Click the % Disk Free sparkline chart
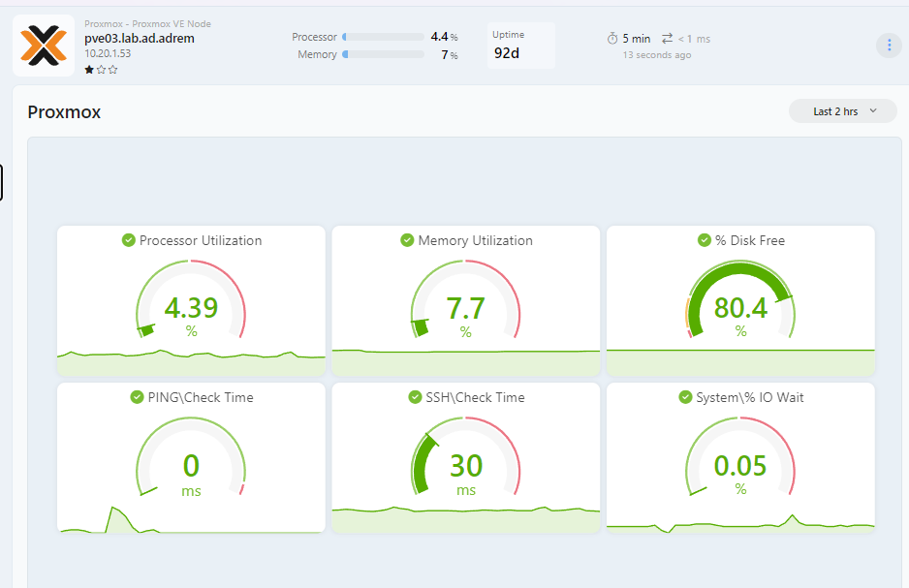 tap(740, 362)
